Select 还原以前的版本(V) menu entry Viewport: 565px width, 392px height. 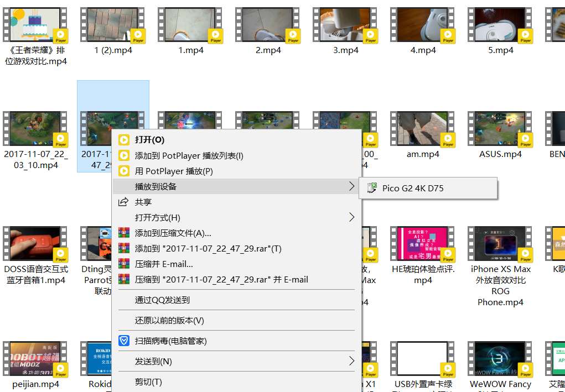[x=169, y=321]
